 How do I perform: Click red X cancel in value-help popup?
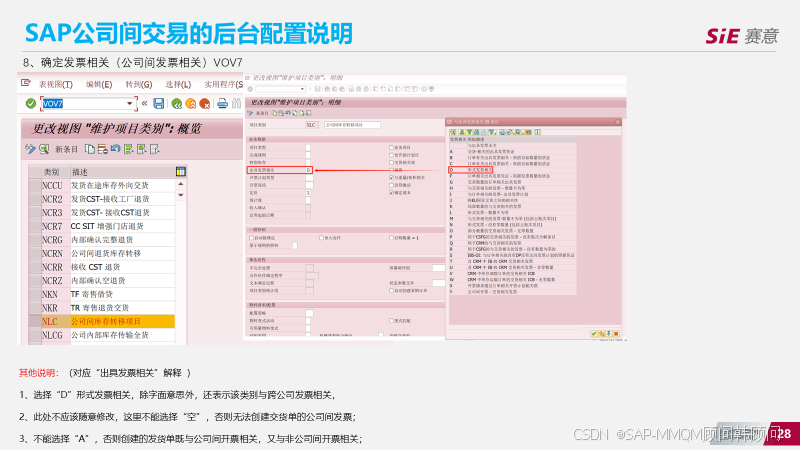click(616, 334)
